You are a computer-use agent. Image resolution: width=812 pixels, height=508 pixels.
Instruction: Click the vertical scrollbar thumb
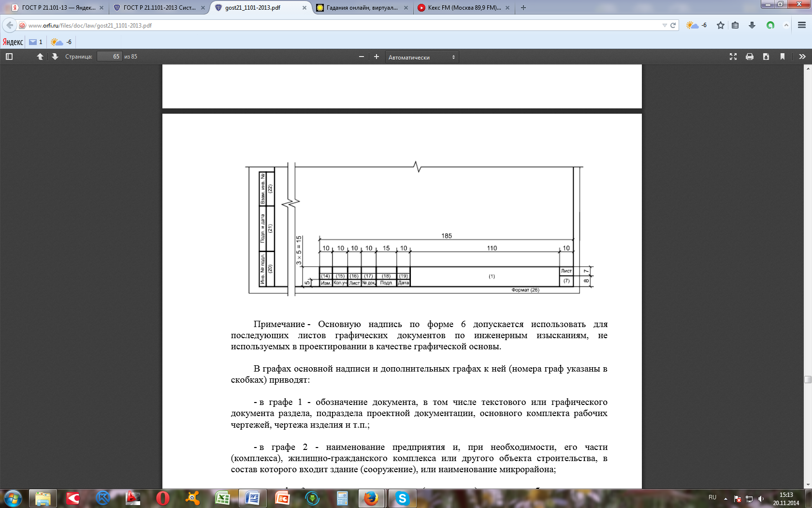click(808, 379)
